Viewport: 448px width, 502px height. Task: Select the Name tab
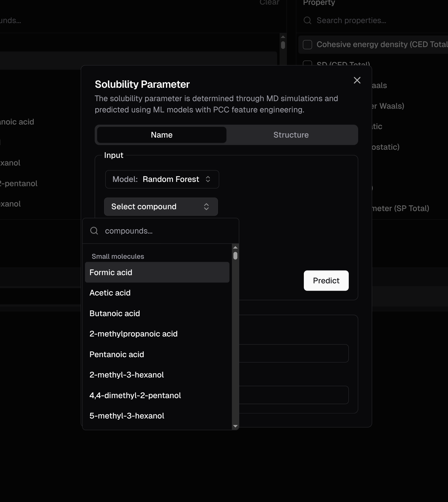[x=161, y=135]
